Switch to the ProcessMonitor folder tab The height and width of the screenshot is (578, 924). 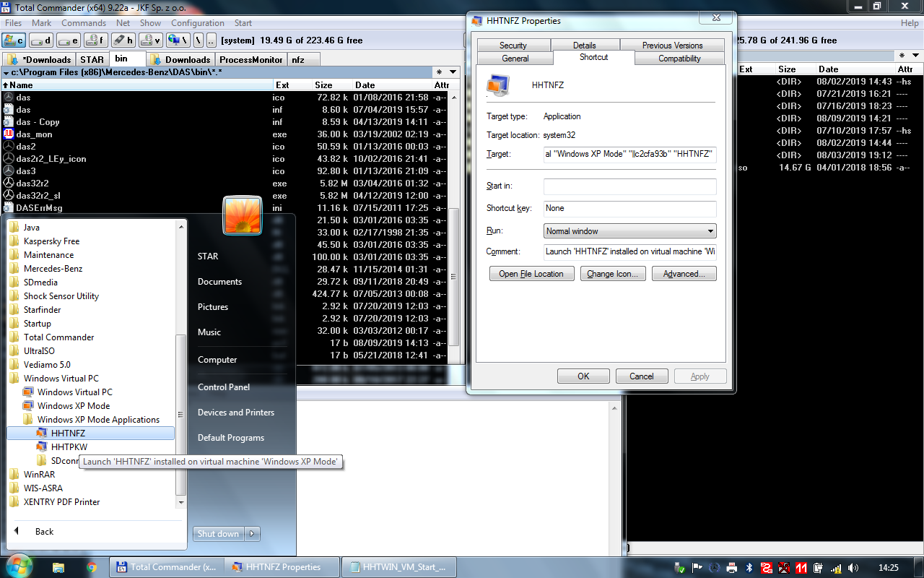tap(251, 60)
